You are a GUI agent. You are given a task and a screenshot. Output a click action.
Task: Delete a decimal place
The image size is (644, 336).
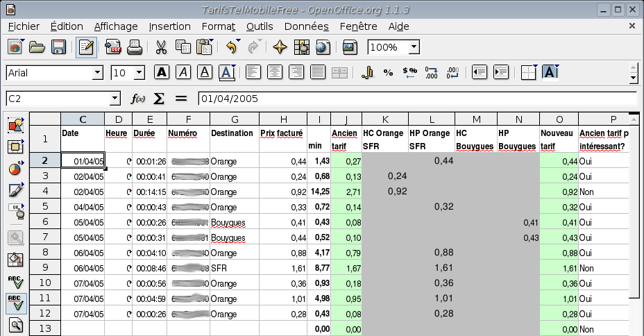point(452,73)
